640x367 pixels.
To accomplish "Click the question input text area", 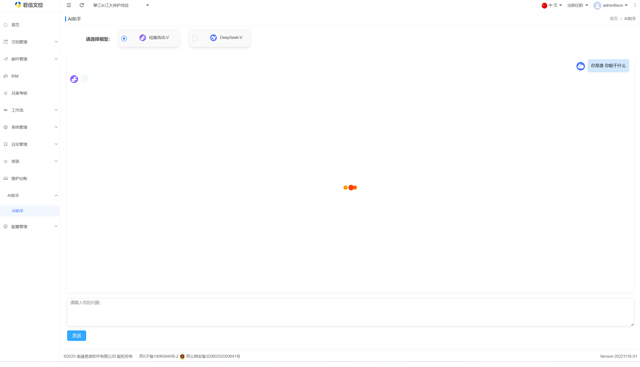I will click(350, 312).
